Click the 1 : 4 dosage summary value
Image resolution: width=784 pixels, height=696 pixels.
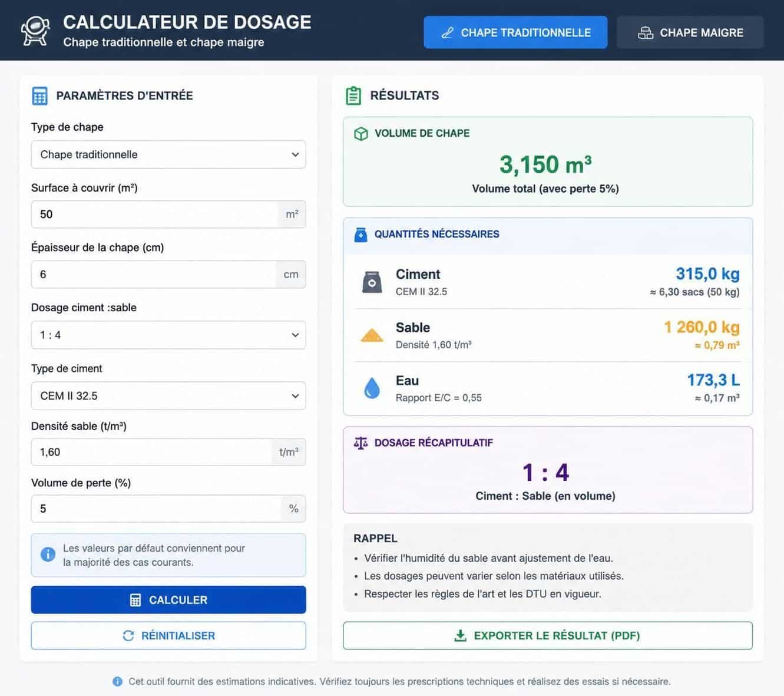545,473
